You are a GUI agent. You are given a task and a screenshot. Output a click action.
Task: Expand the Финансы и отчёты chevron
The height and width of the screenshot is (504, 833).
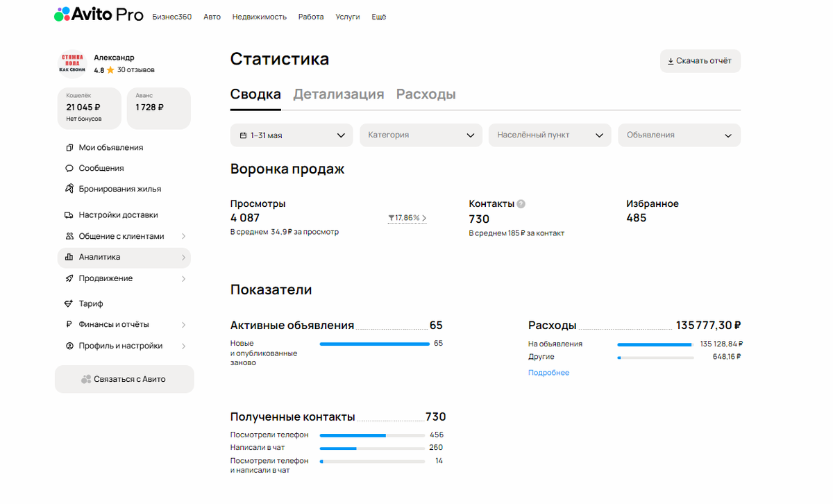click(183, 325)
